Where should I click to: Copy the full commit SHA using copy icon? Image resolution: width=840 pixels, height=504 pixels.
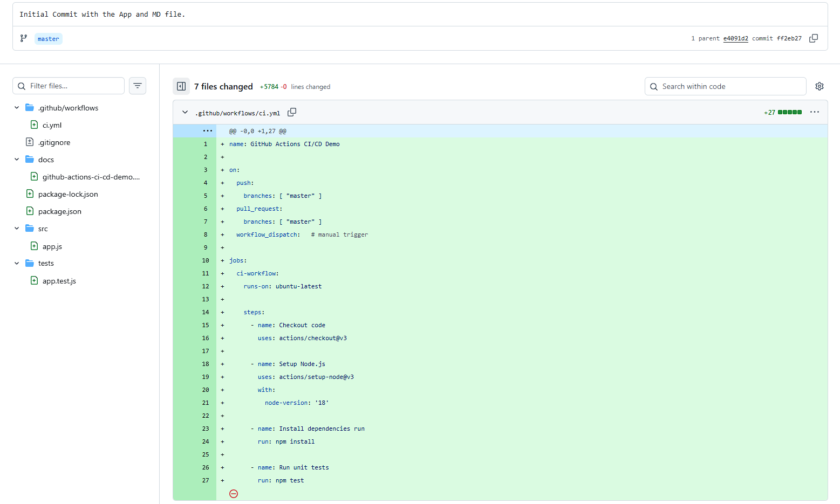[814, 38]
